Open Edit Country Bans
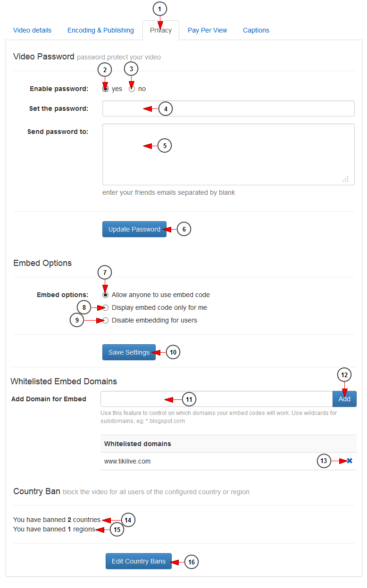 (139, 561)
